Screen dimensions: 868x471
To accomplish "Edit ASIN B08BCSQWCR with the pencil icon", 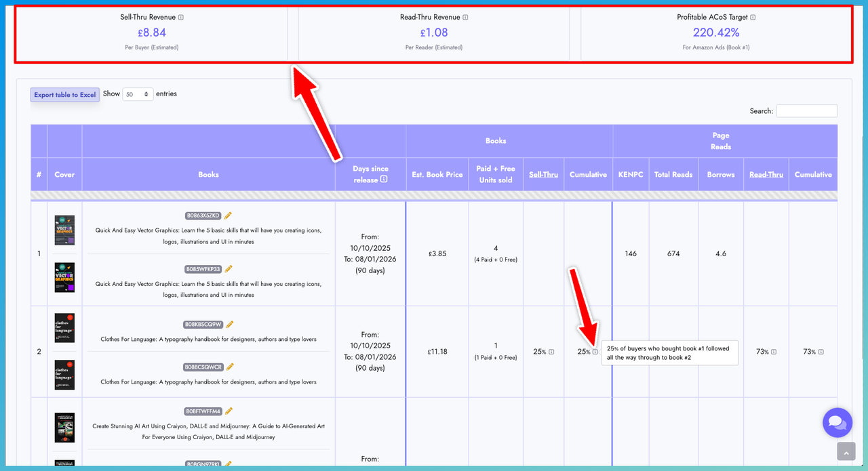I will (230, 367).
